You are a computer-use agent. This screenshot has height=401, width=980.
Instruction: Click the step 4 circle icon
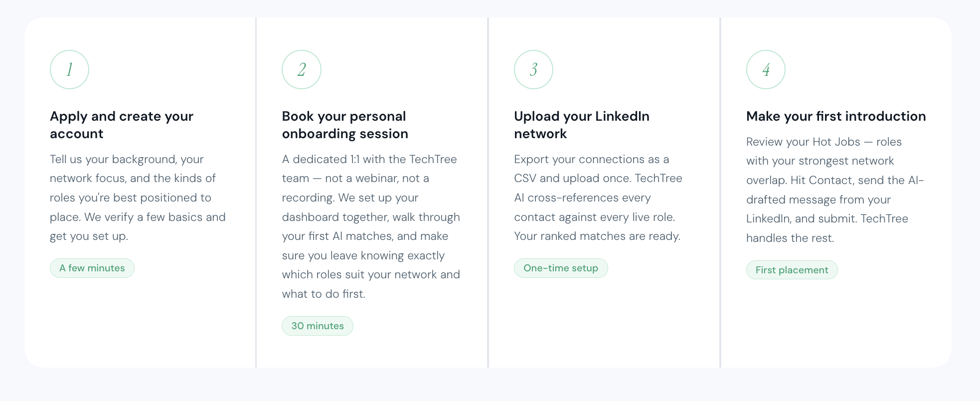[x=766, y=69]
